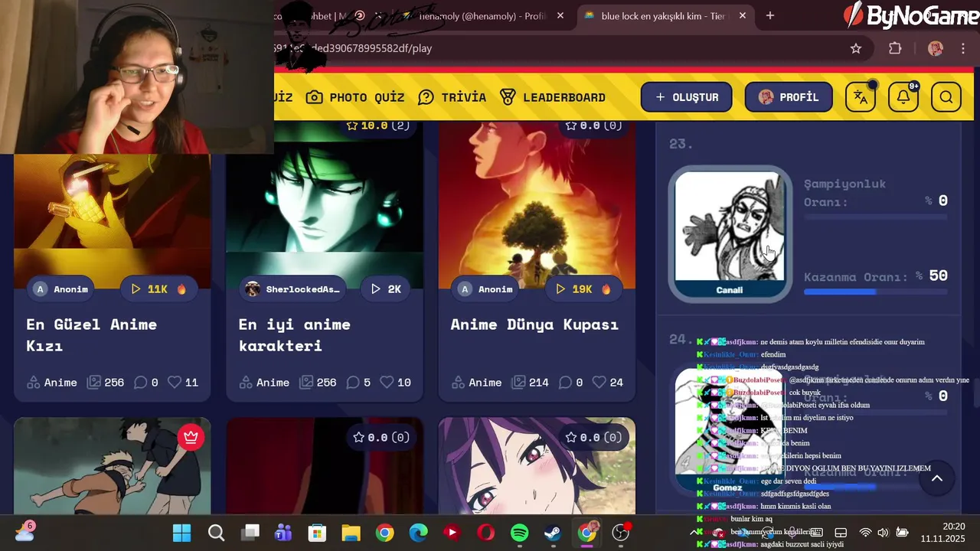Open the notifications bell
Image resolution: width=980 pixels, height=551 pixels.
[x=903, y=97]
